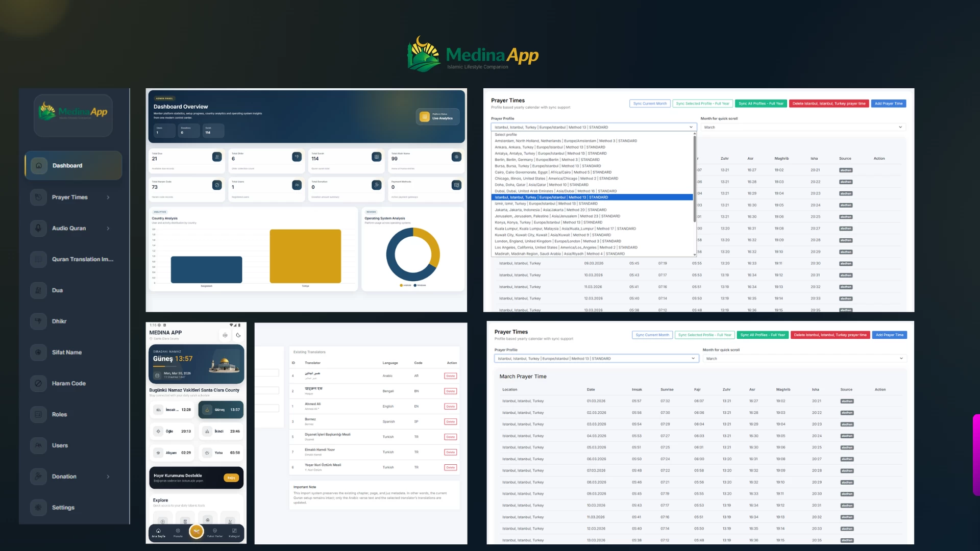Delete the Yaşar Nuri Öztürk Meali translator
980x551 pixels.
[x=450, y=467]
